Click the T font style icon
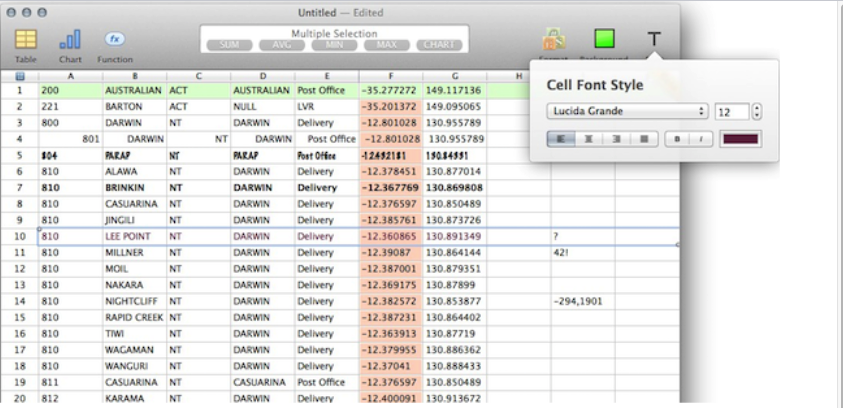Screen dimensions: 843x408 (x=654, y=40)
